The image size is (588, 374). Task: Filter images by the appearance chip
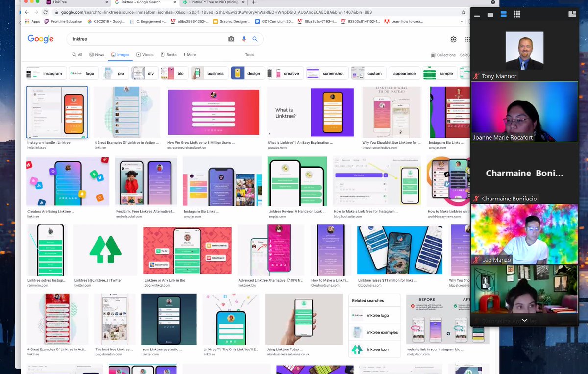click(x=404, y=73)
